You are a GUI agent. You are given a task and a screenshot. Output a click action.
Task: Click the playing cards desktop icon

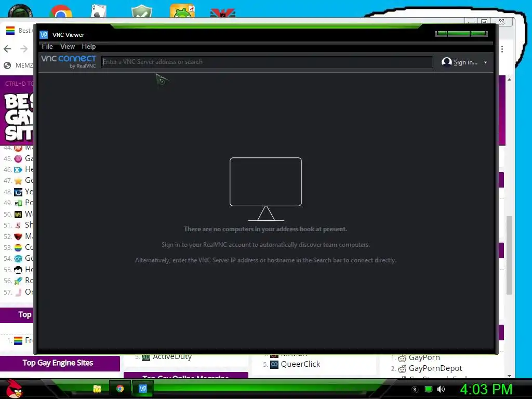click(99, 11)
